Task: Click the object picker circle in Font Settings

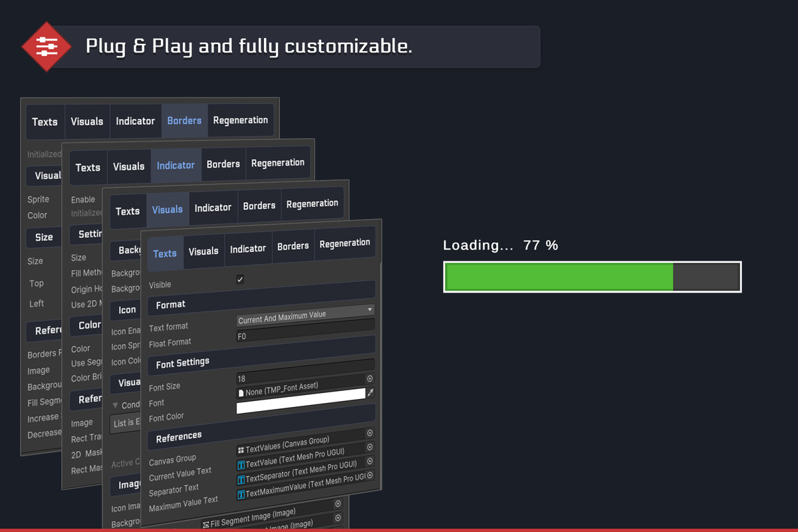Action: (x=370, y=378)
